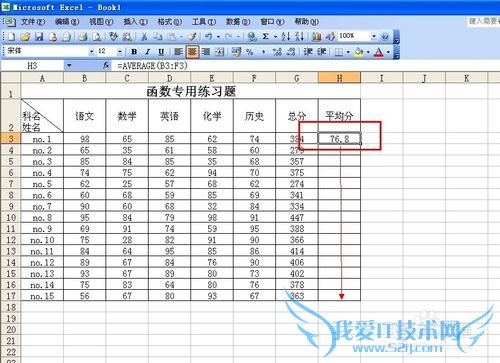Click the Print icon in toolbar
500x363 pixels.
[x=82, y=36]
